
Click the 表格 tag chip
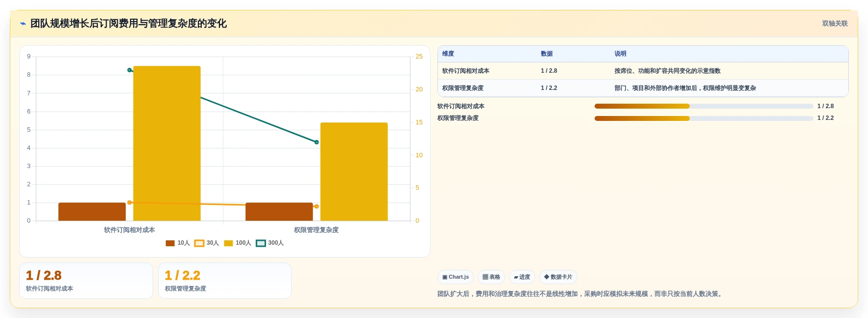(x=491, y=277)
